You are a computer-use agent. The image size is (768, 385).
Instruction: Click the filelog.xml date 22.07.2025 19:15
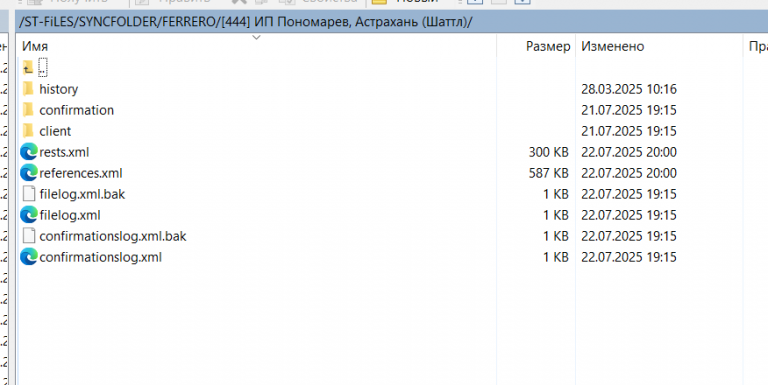629,216
